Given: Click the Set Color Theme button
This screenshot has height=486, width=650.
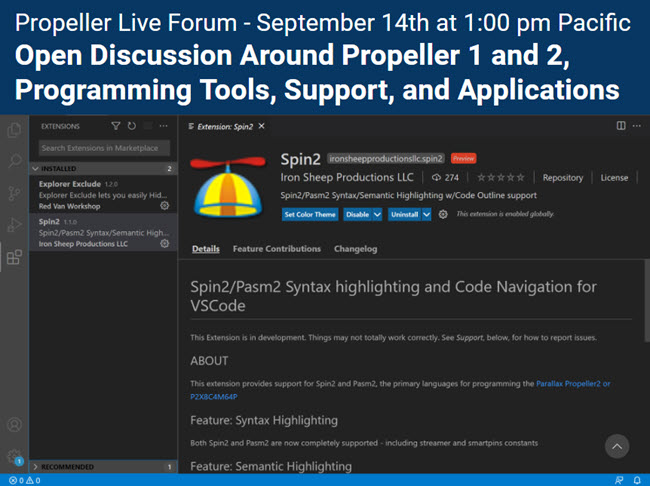Looking at the screenshot, I should [309, 214].
